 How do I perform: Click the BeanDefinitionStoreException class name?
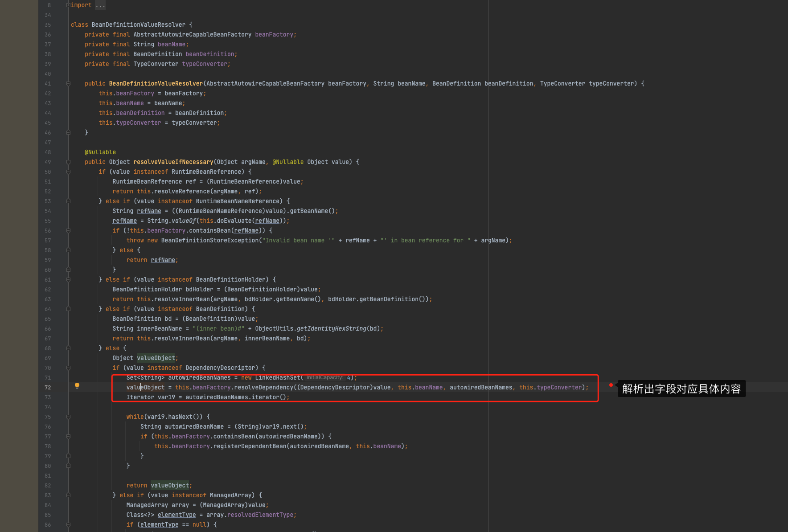click(210, 241)
